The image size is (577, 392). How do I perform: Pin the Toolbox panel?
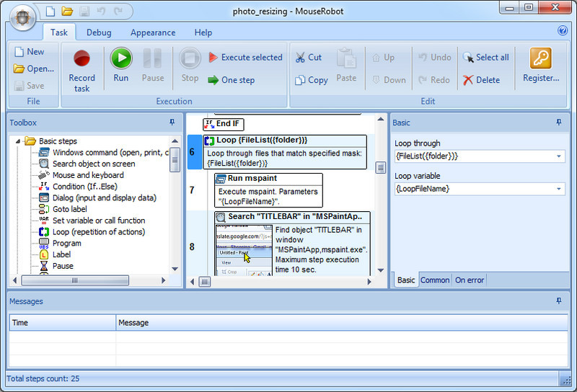tap(172, 122)
